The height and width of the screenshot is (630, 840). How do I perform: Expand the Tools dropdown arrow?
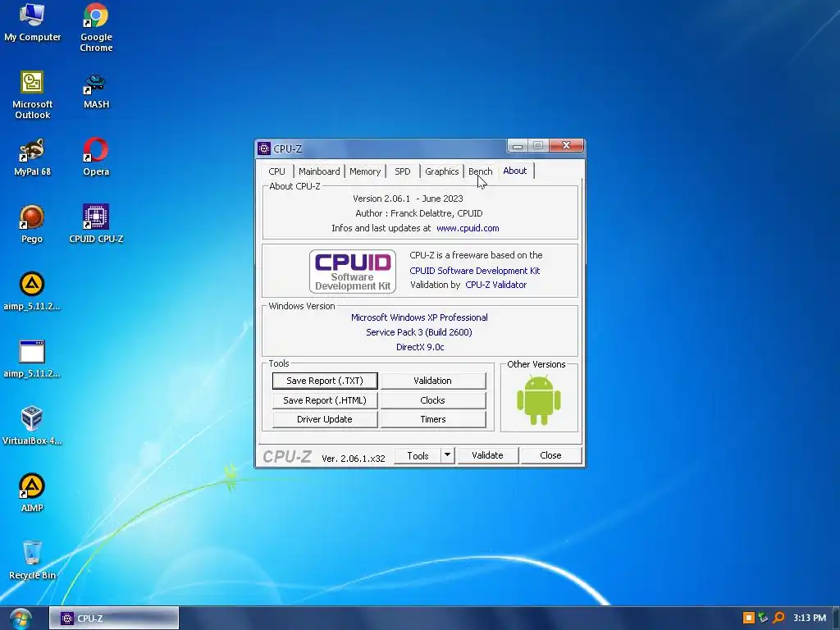pos(447,455)
